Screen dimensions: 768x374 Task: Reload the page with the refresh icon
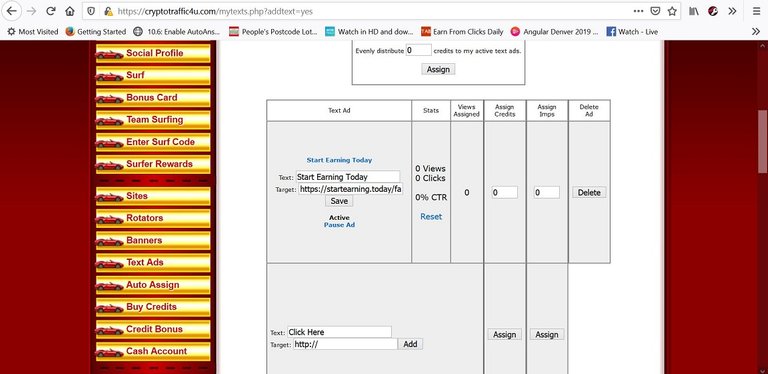50,11
